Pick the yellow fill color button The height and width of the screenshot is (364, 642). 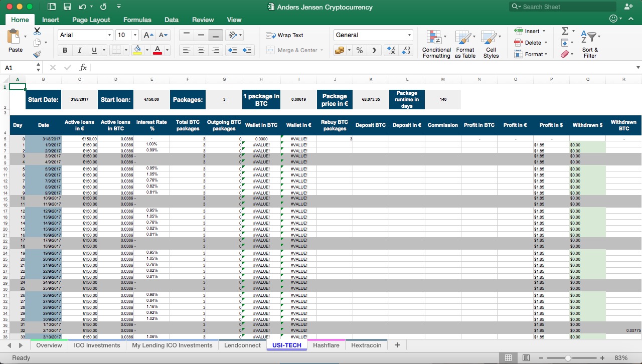coord(137,50)
